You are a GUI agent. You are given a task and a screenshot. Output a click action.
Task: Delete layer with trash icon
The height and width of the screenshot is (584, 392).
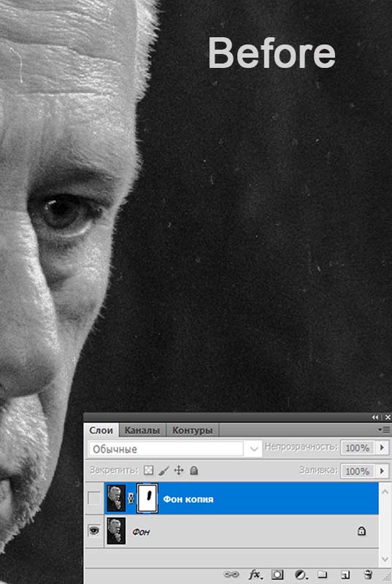368,575
